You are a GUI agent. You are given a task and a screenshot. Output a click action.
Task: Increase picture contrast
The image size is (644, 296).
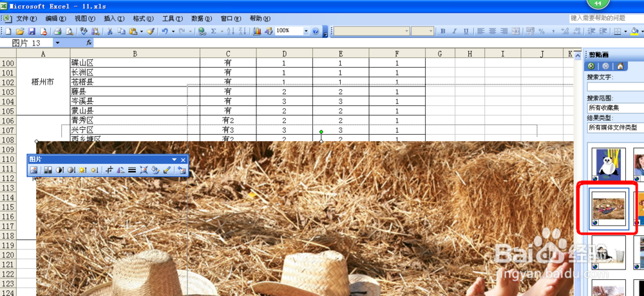click(x=60, y=170)
